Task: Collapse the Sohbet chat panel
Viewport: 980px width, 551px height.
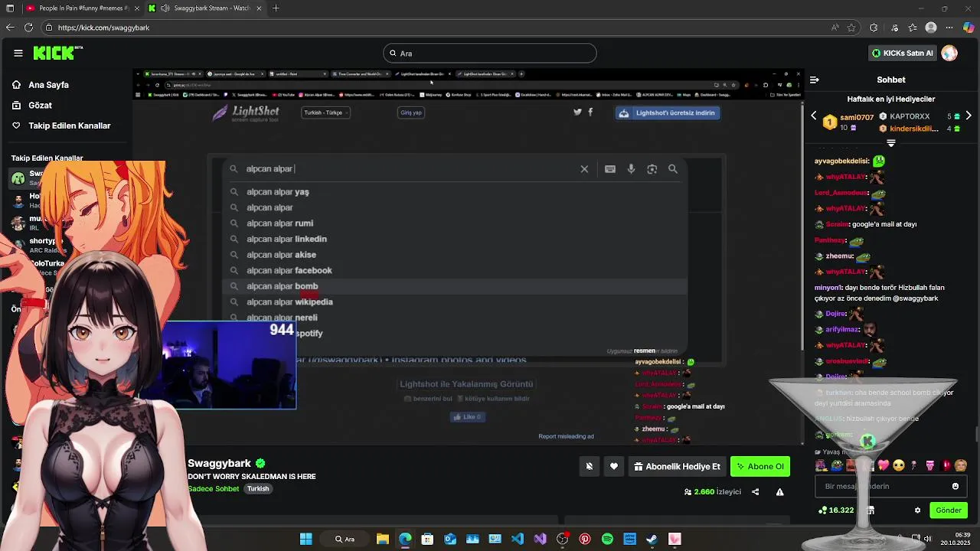Action: click(815, 80)
